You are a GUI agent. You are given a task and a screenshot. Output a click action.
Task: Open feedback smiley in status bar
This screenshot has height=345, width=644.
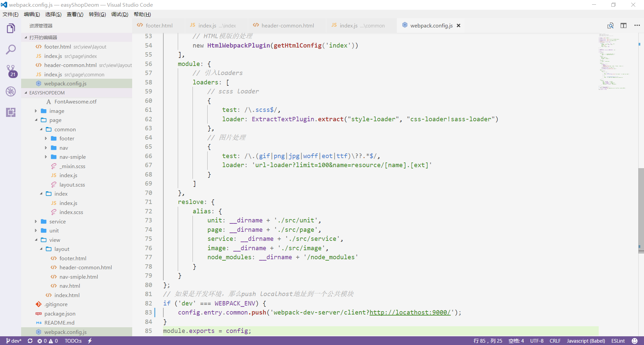tap(635, 341)
